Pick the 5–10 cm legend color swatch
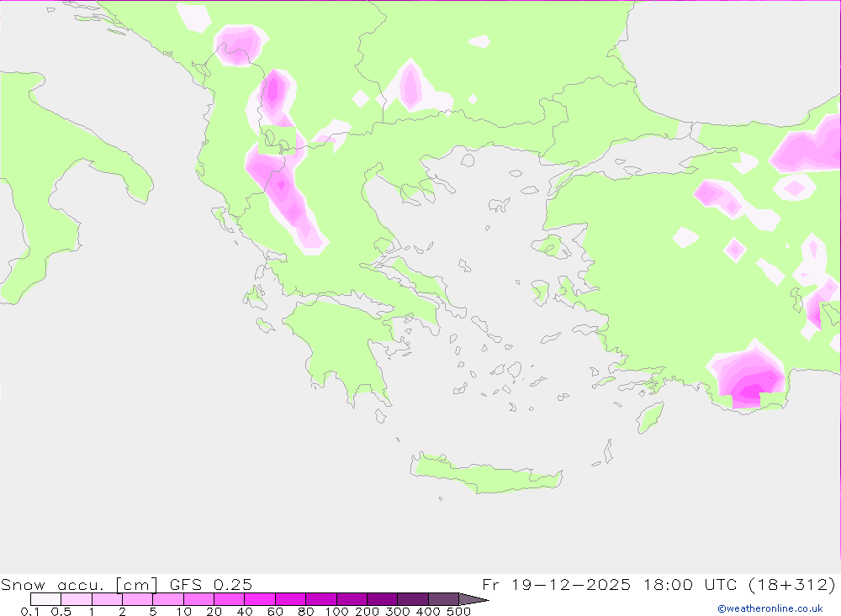The height and width of the screenshot is (616, 841). click(168, 599)
